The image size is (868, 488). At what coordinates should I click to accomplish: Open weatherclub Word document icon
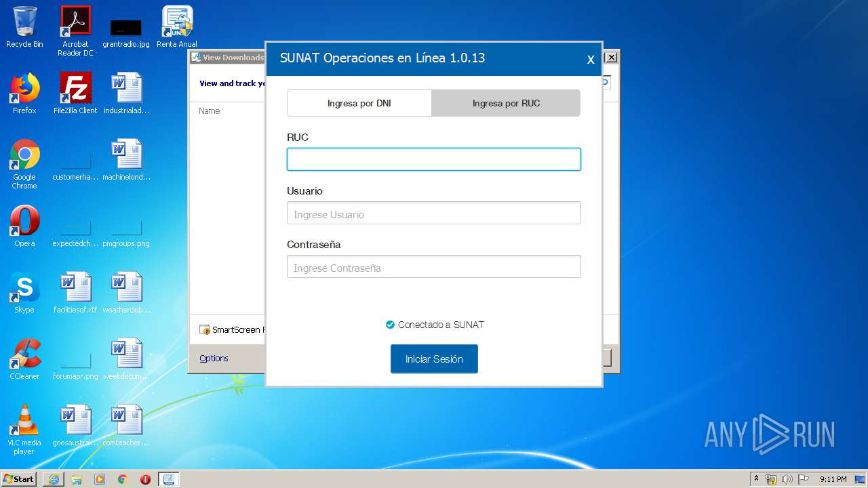(126, 293)
